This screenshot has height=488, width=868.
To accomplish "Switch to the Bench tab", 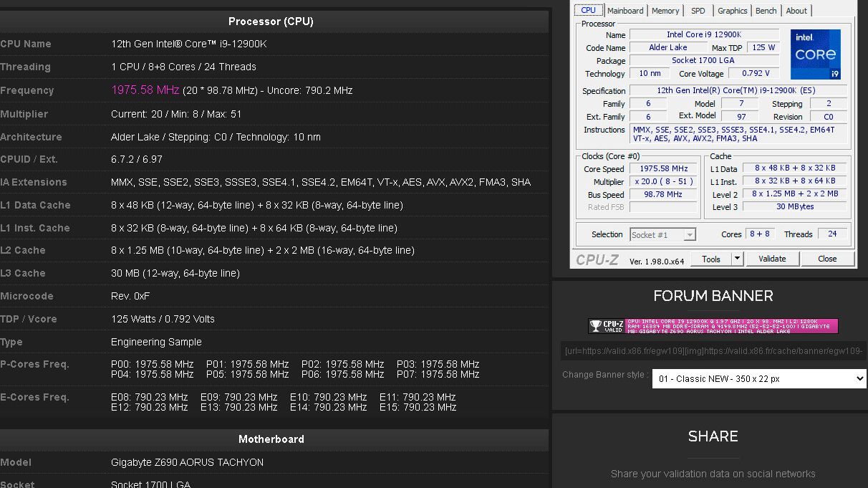I will pyautogui.click(x=766, y=11).
